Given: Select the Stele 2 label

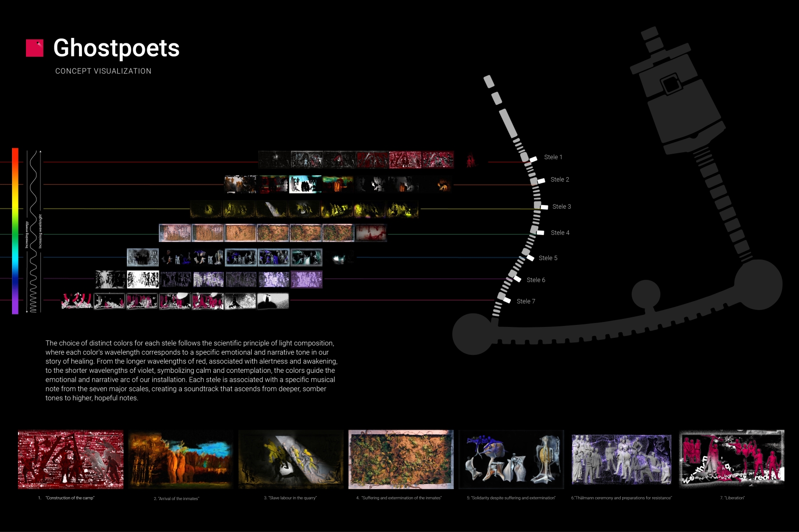Looking at the screenshot, I should 559,180.
